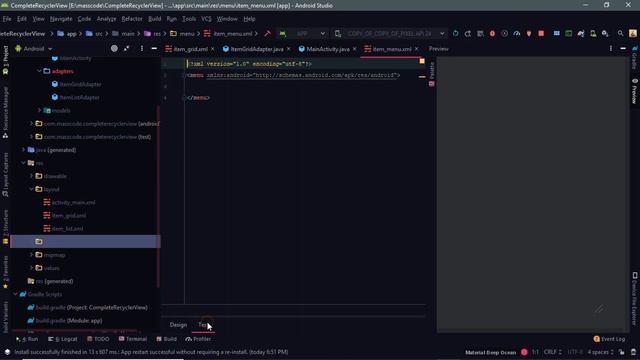Click the locate-file target icon in Project panel
Viewport: 640px width, 360px height.
pyautogui.click(x=114, y=49)
